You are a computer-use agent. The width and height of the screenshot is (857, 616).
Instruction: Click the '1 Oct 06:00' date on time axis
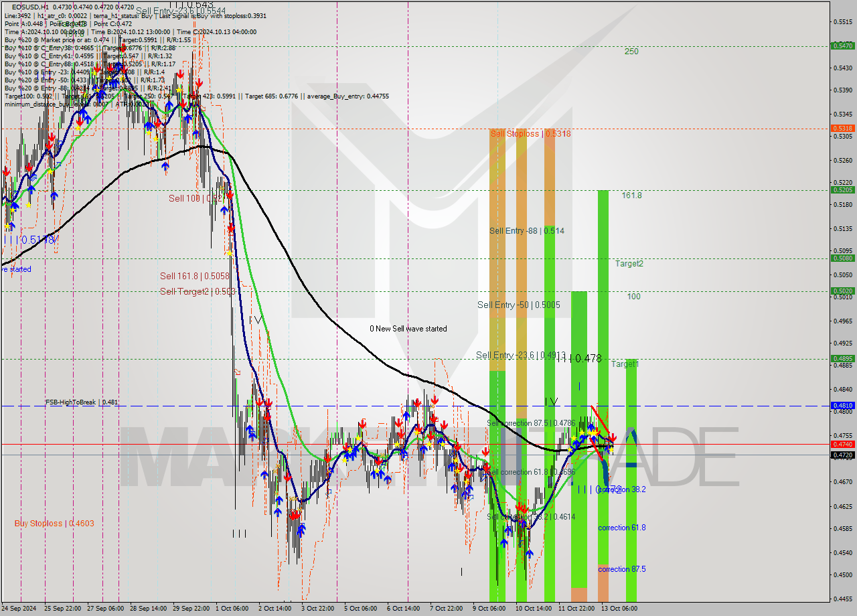[x=233, y=609]
